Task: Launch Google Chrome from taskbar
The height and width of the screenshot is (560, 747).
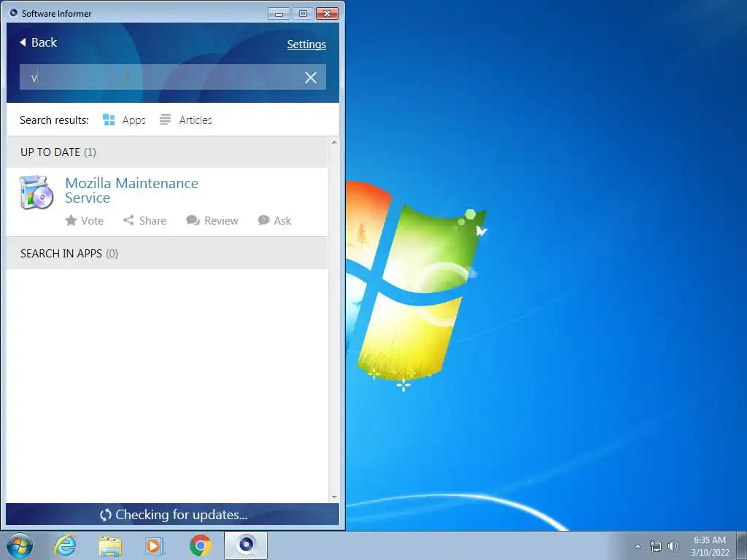Action: (x=200, y=545)
